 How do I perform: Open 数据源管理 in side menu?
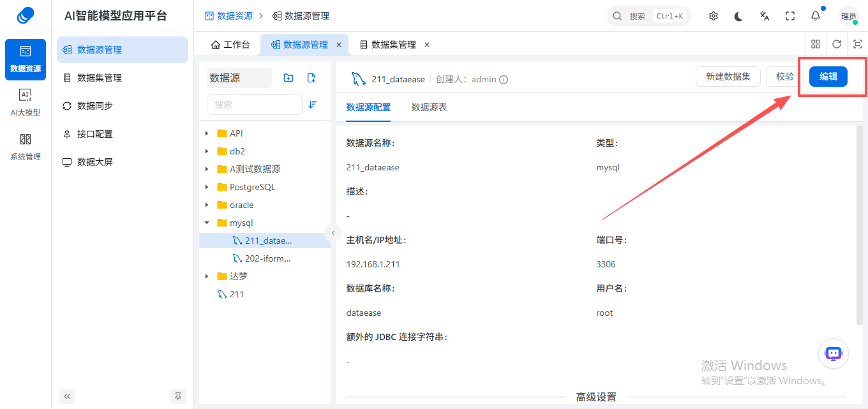tap(123, 50)
